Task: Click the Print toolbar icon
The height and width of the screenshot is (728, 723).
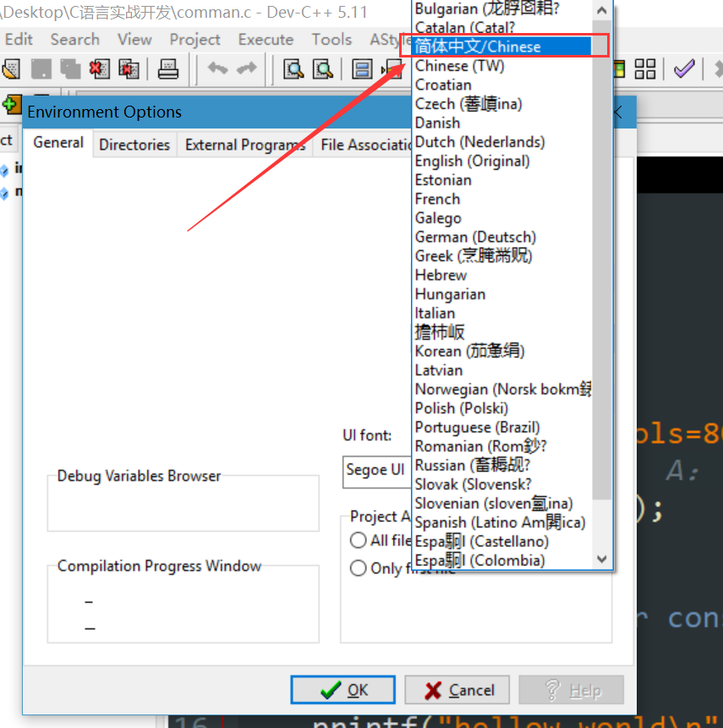Action: coord(167,69)
